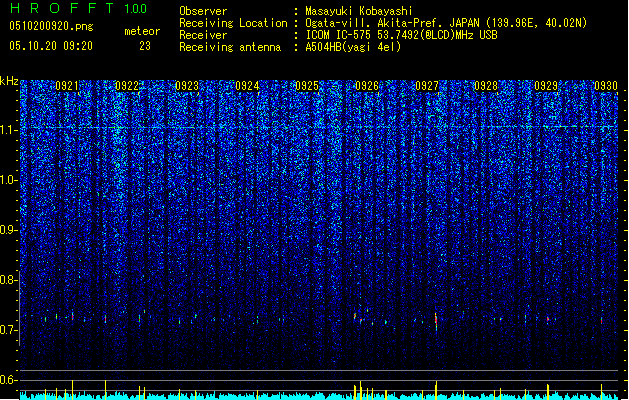
Task: Click the Observer label
Action: click(x=203, y=11)
